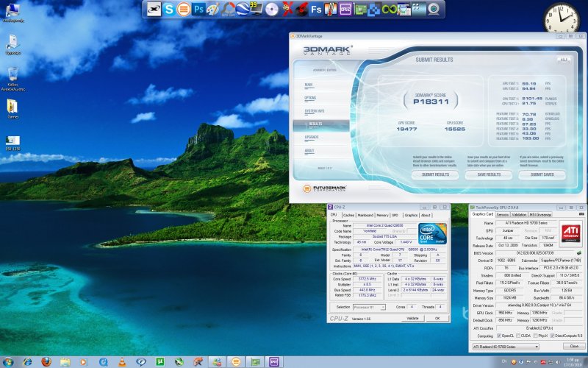The height and width of the screenshot is (368, 588).
Task: Click the Futuremark Corporation logo
Action: click(x=325, y=188)
